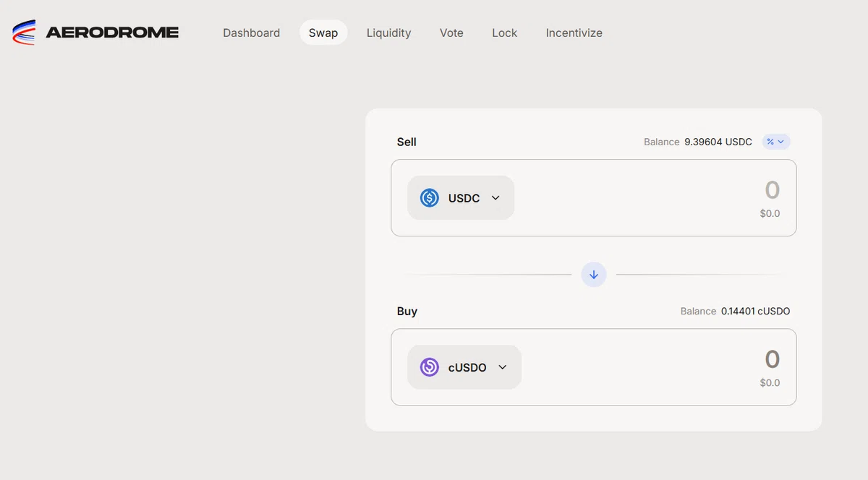Click the 0.14401 cUSDO balance
This screenshot has height=480, width=868.
pyautogui.click(x=755, y=312)
